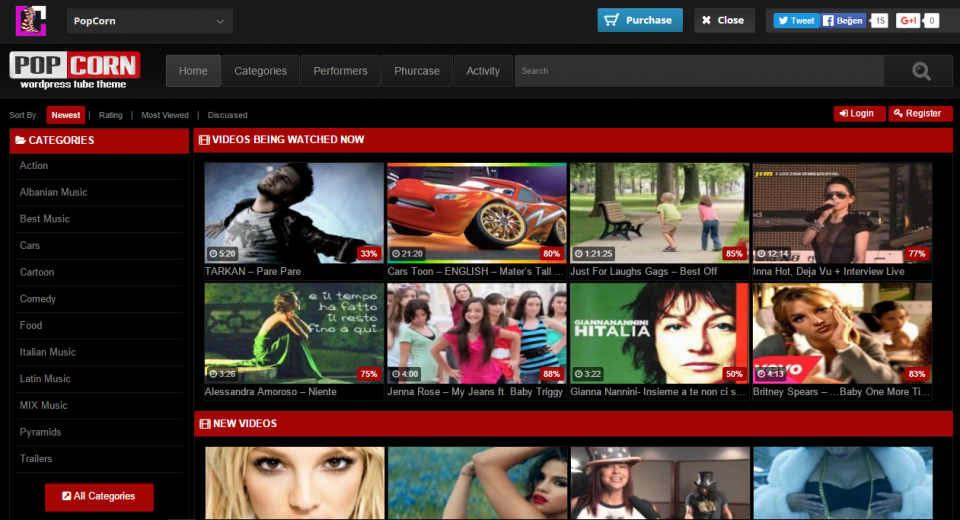Click the Google G+1 button
The image size is (960, 520).
point(907,21)
